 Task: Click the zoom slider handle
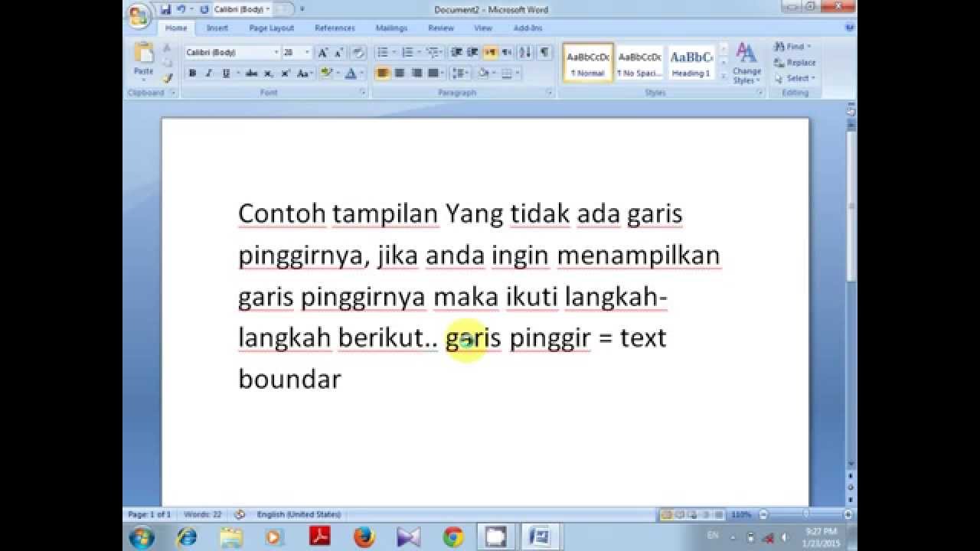[805, 514]
